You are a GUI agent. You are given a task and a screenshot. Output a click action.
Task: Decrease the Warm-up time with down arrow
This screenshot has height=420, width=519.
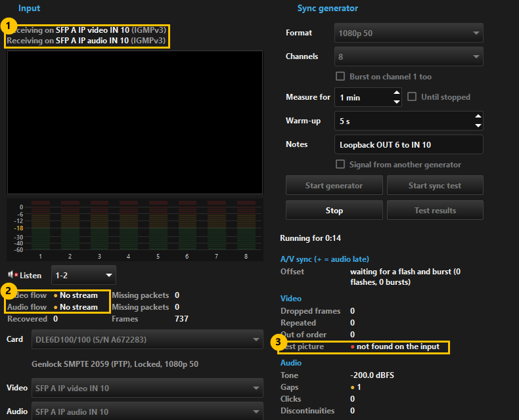coord(478,125)
